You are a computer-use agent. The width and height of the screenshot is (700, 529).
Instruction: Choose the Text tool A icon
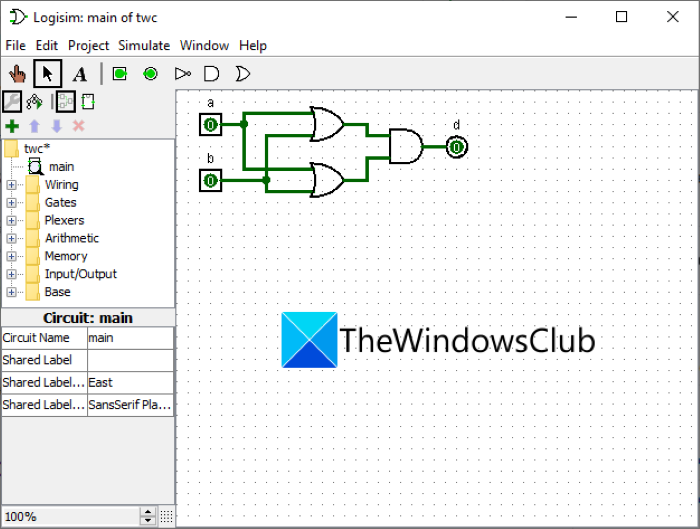click(80, 74)
